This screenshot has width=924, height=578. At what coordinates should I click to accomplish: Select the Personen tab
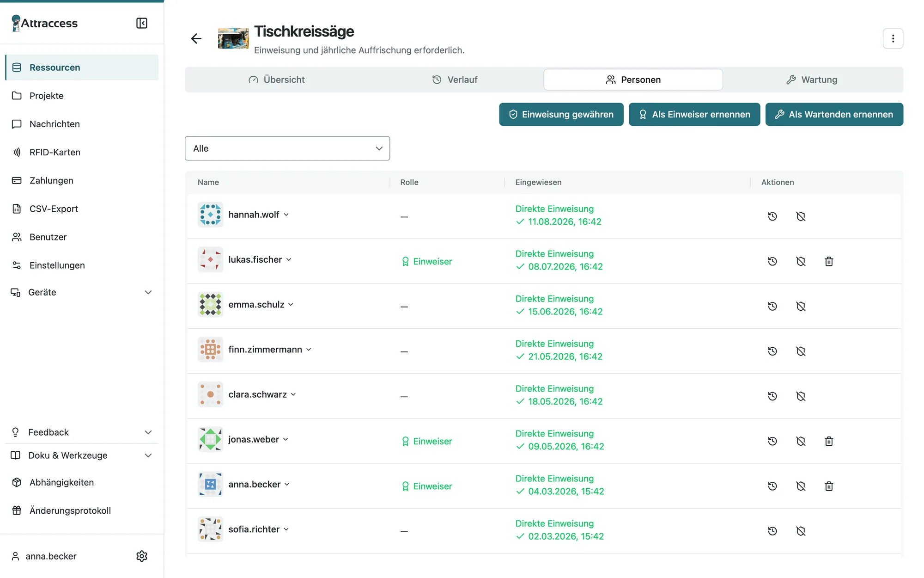pyautogui.click(x=633, y=80)
